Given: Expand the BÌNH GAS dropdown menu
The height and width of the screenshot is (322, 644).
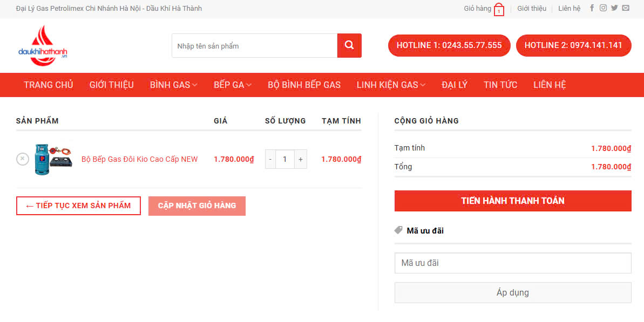Looking at the screenshot, I should [x=173, y=85].
